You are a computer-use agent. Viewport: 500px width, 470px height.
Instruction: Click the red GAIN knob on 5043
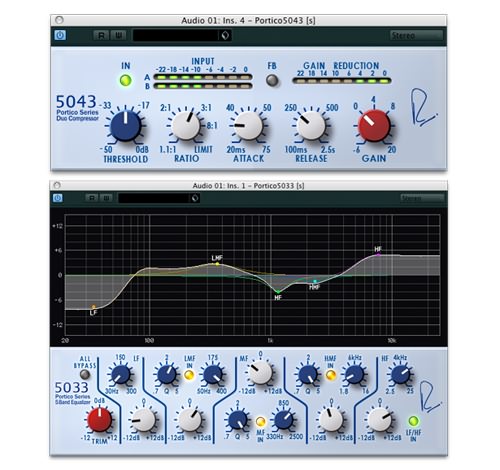point(374,126)
